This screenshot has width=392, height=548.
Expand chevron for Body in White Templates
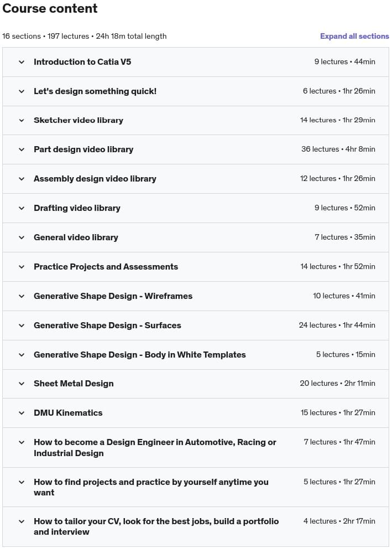point(22,355)
